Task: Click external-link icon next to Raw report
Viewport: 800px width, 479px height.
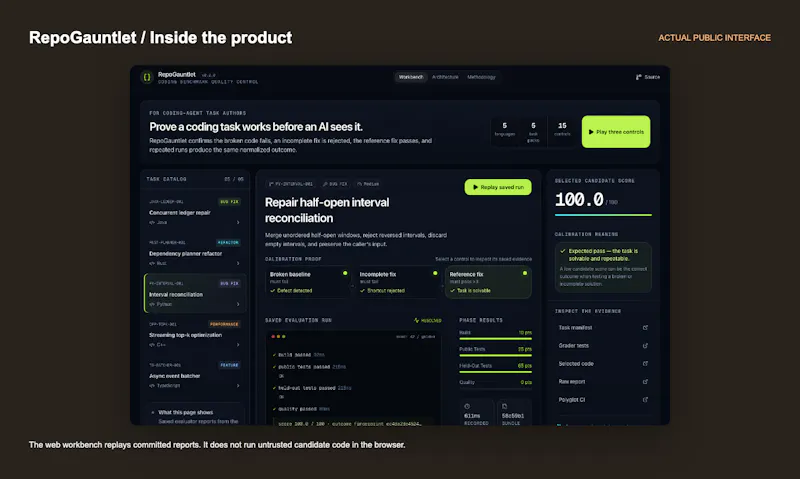Action: (645, 382)
